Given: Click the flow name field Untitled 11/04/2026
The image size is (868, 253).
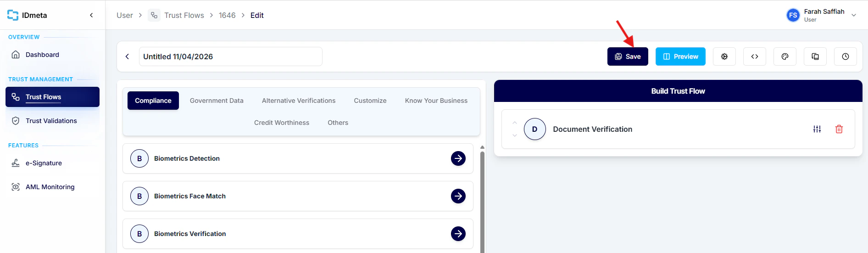Looking at the screenshot, I should pyautogui.click(x=230, y=56).
